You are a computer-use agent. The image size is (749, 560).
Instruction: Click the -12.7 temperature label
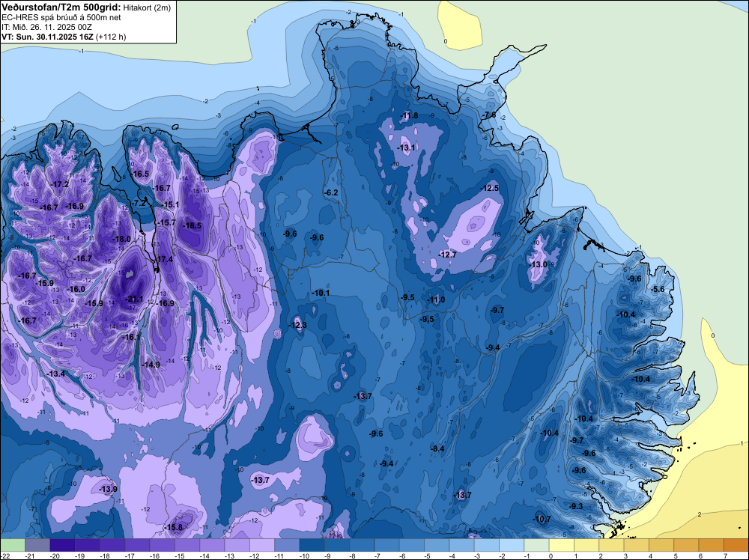(x=448, y=255)
